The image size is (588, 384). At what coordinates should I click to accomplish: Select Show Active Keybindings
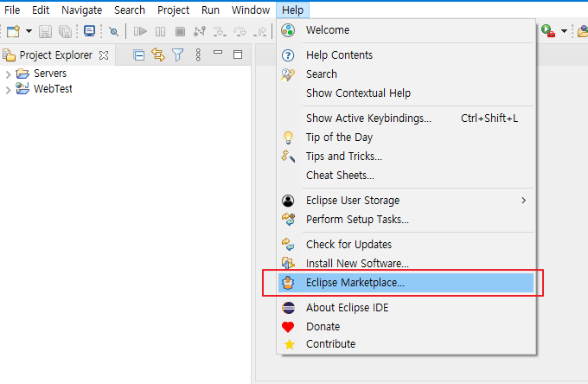click(x=406, y=118)
